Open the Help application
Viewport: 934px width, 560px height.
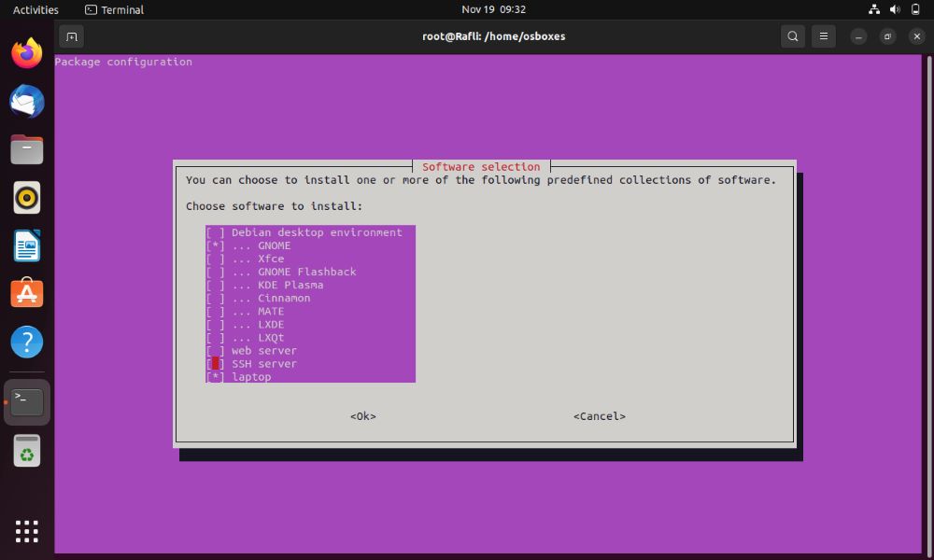click(x=27, y=343)
